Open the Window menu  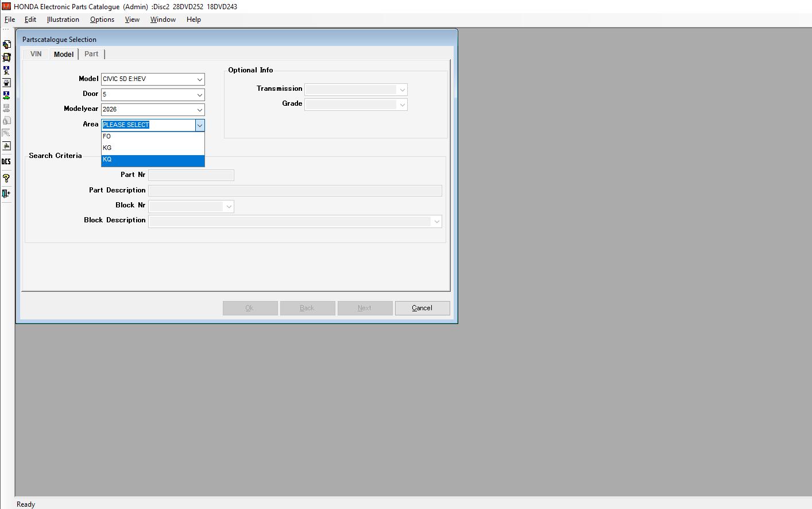[x=163, y=20]
